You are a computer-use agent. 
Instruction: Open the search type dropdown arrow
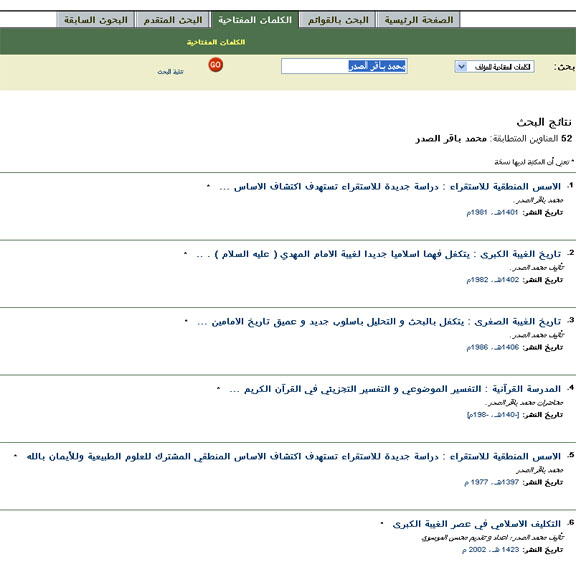point(461,67)
